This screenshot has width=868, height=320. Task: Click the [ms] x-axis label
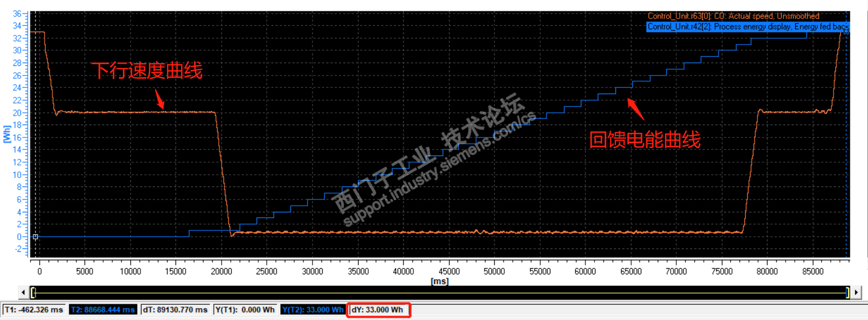coord(439,281)
